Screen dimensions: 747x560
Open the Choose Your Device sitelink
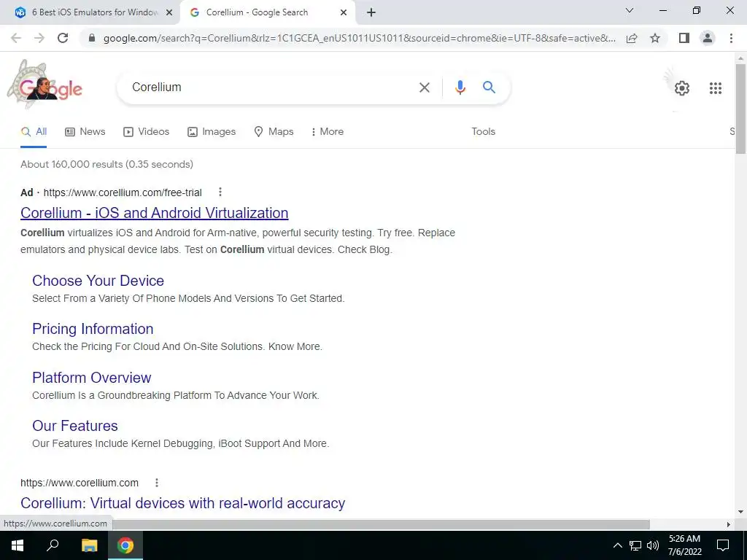click(x=98, y=281)
